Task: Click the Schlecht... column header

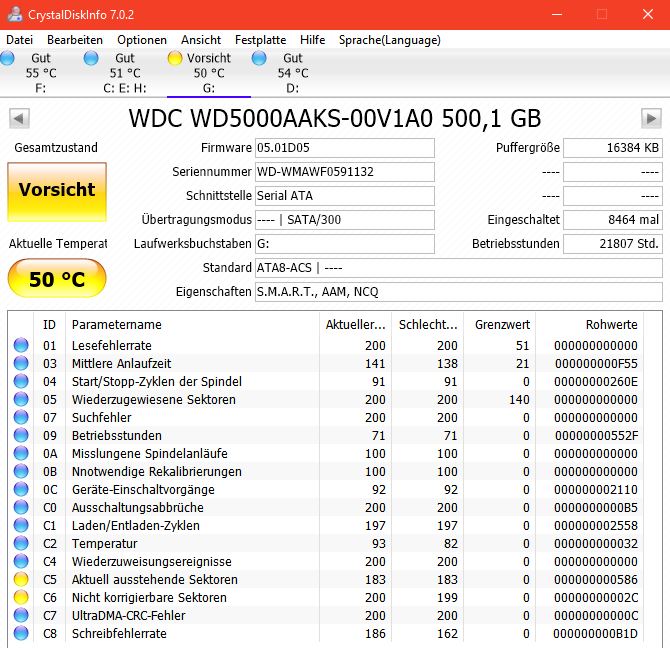Action: click(x=428, y=325)
